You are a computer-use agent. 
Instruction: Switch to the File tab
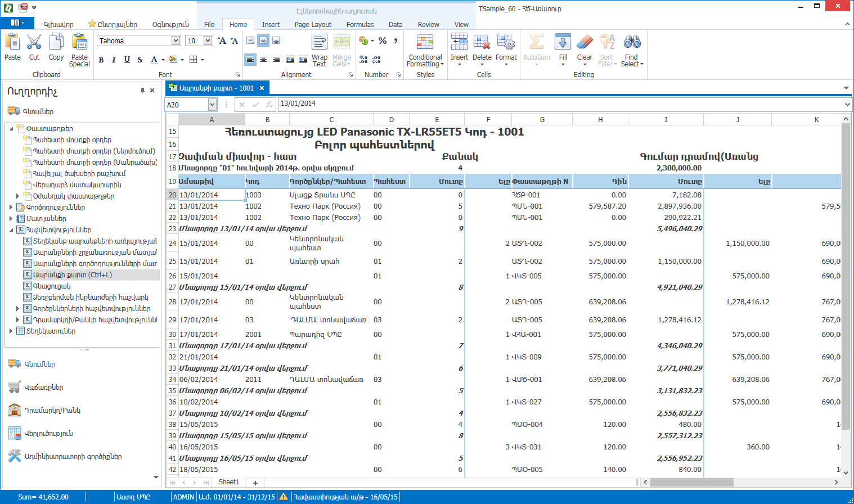209,24
